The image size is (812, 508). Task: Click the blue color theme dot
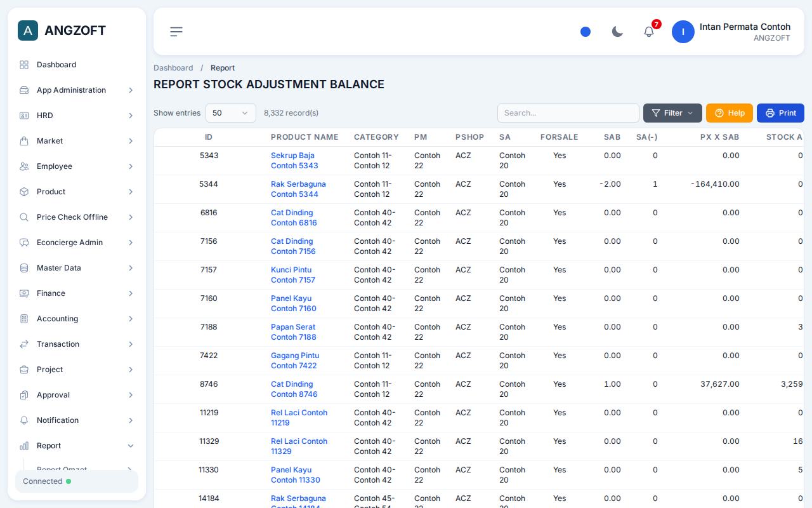coord(586,32)
